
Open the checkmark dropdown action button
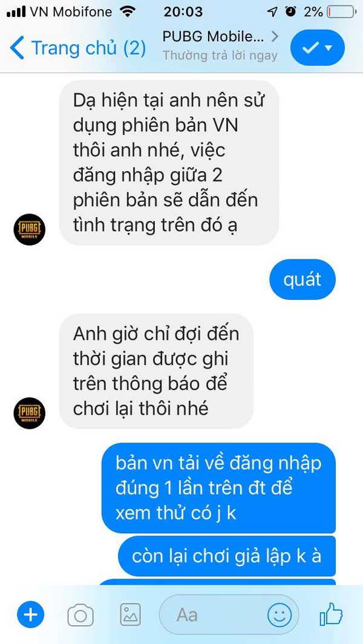point(318,48)
